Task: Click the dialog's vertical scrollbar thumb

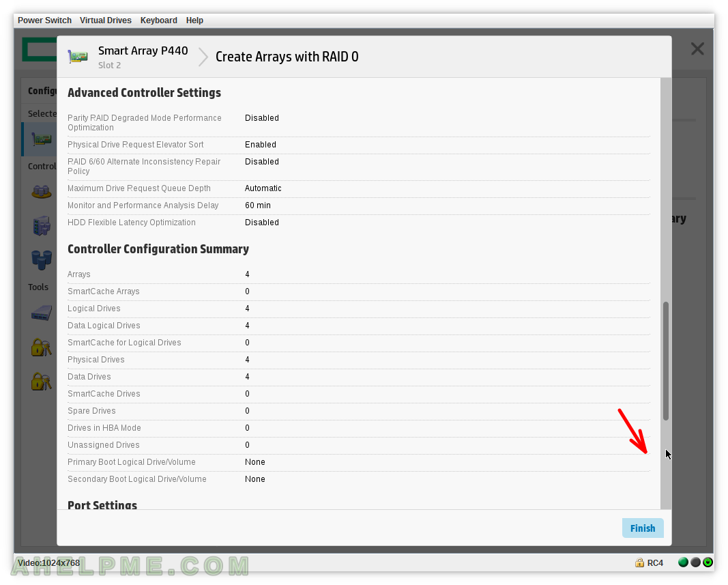Action: coord(666,361)
